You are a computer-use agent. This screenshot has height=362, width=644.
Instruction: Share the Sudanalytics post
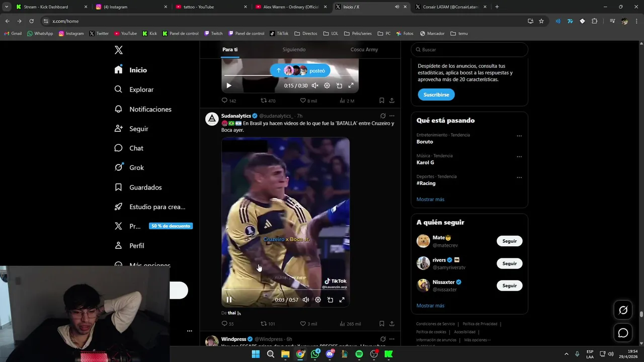[392, 324]
